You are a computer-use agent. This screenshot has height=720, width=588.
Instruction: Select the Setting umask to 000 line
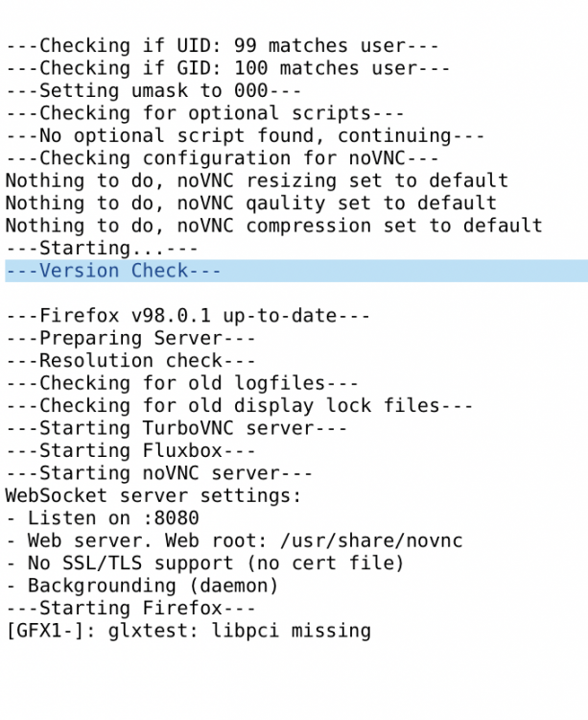(x=153, y=90)
